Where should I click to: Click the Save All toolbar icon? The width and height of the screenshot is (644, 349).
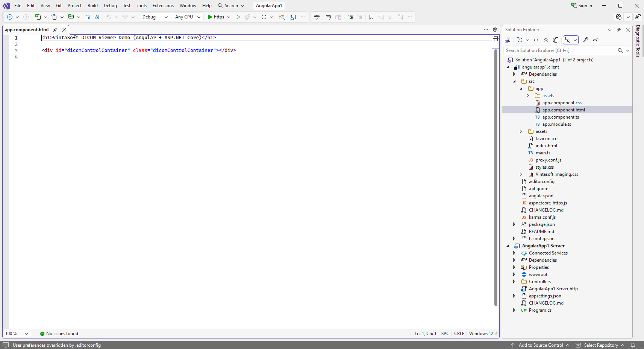coord(97,17)
